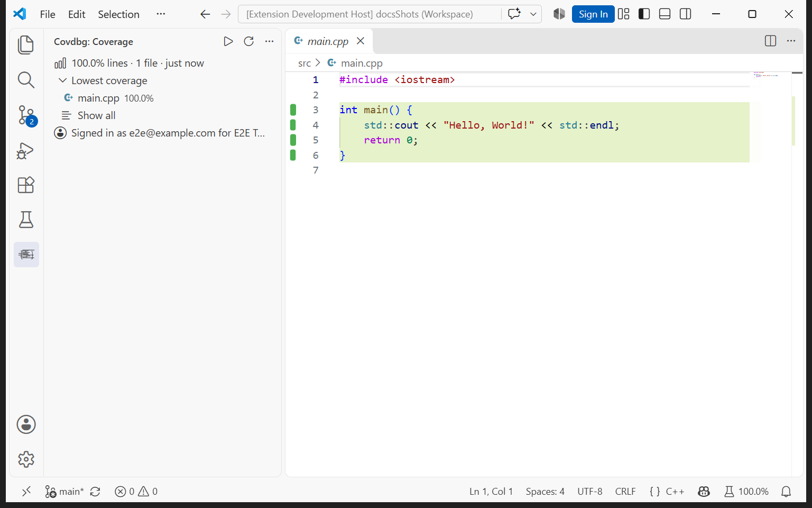Click the main* branch indicator

coord(64,492)
